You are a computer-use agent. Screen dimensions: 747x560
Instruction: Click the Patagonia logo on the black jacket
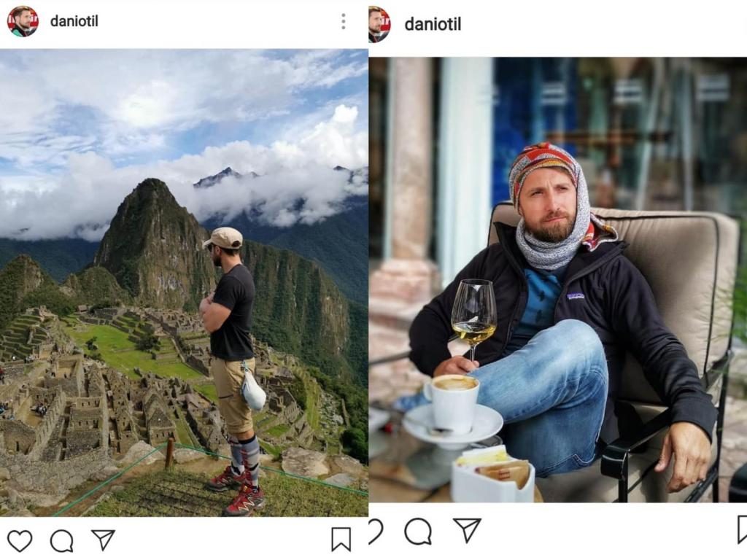(x=576, y=296)
